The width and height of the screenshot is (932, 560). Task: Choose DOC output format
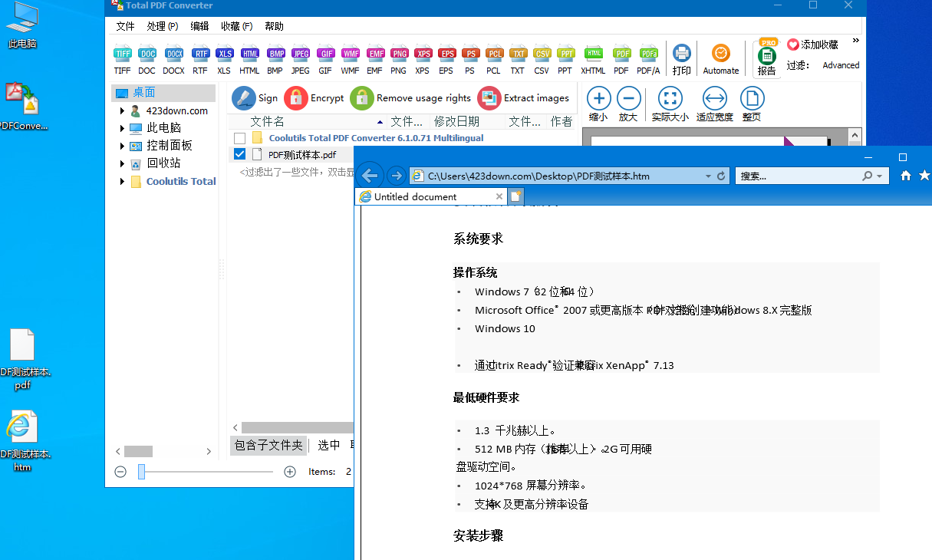click(x=147, y=60)
